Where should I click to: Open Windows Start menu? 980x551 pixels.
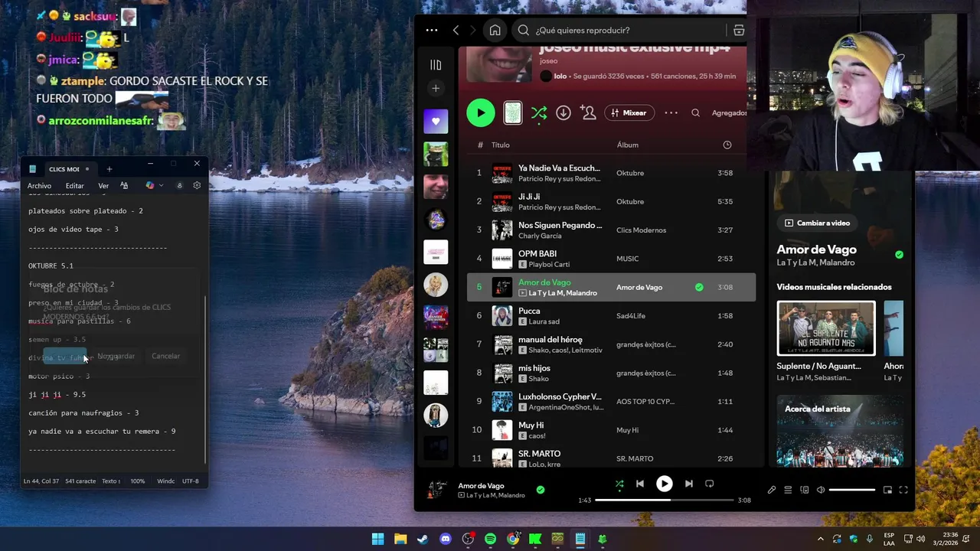(x=377, y=539)
